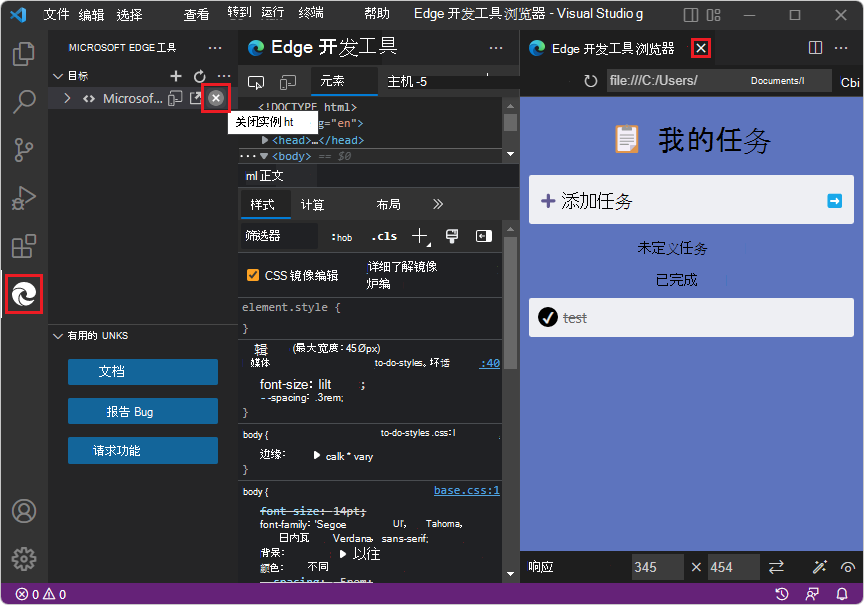The image size is (864, 605).
Task: Open the Extensions view
Action: (23, 245)
